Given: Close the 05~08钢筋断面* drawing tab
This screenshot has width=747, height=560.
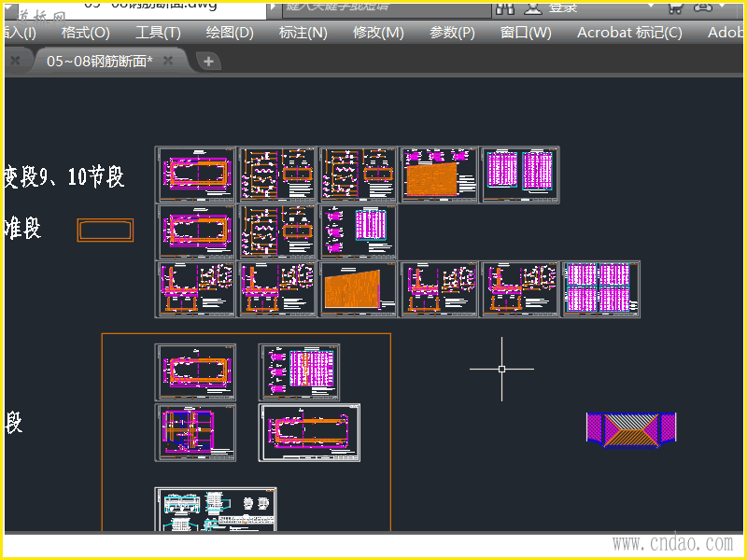Looking at the screenshot, I should coord(168,61).
